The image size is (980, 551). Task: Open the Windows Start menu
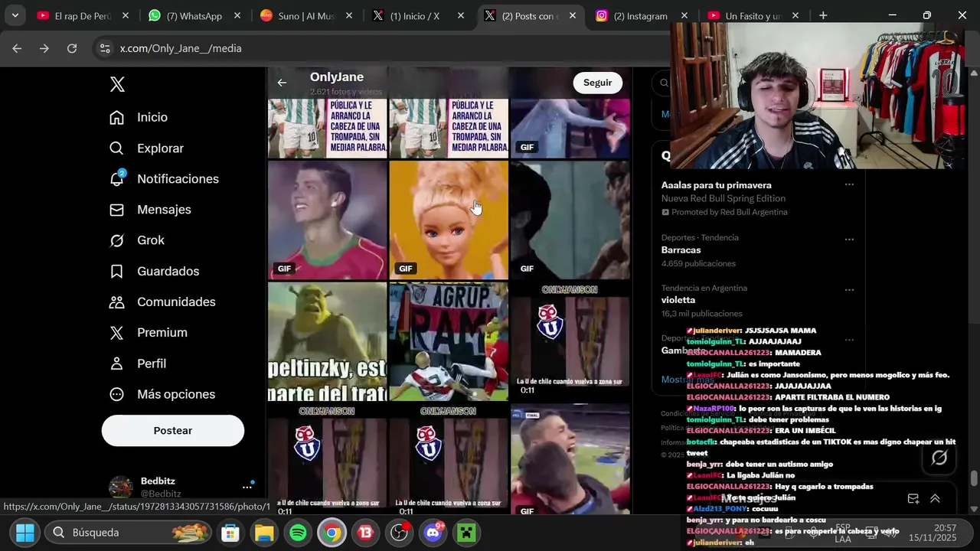click(25, 532)
